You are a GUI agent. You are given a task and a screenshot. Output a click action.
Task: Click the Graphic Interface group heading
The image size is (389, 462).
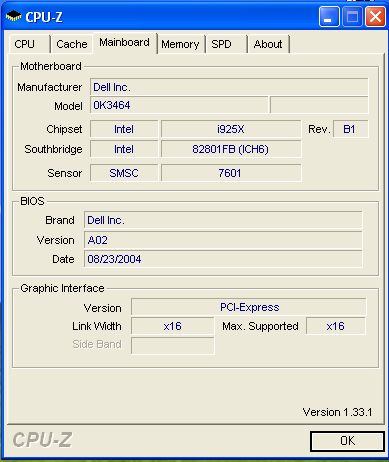(x=62, y=288)
